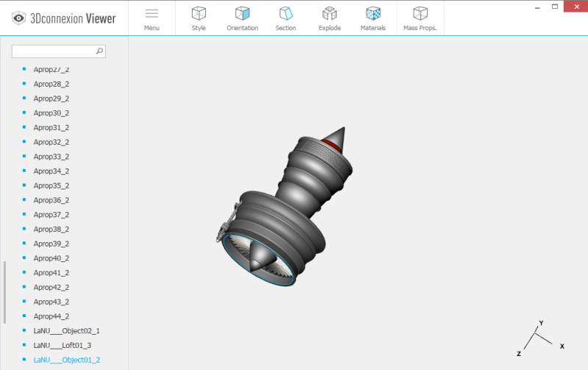Click blue bullet beside LaNU___Loft01_3

[24, 344]
